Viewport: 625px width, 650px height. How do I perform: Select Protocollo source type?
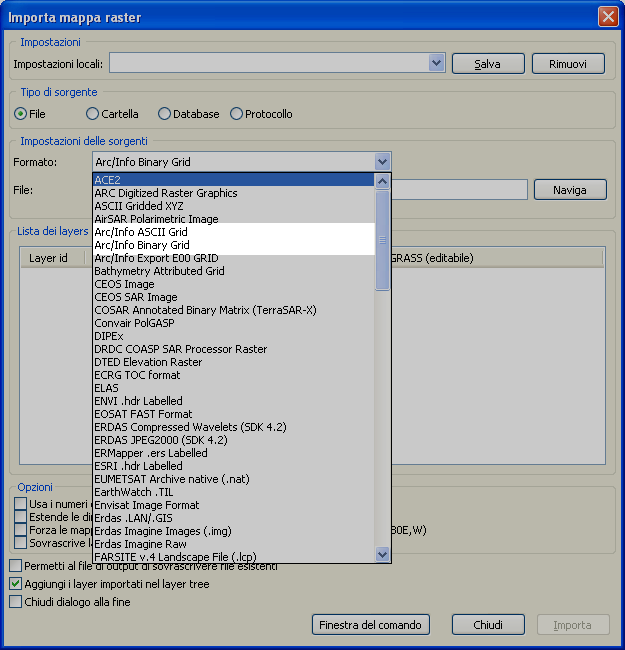[x=237, y=114]
